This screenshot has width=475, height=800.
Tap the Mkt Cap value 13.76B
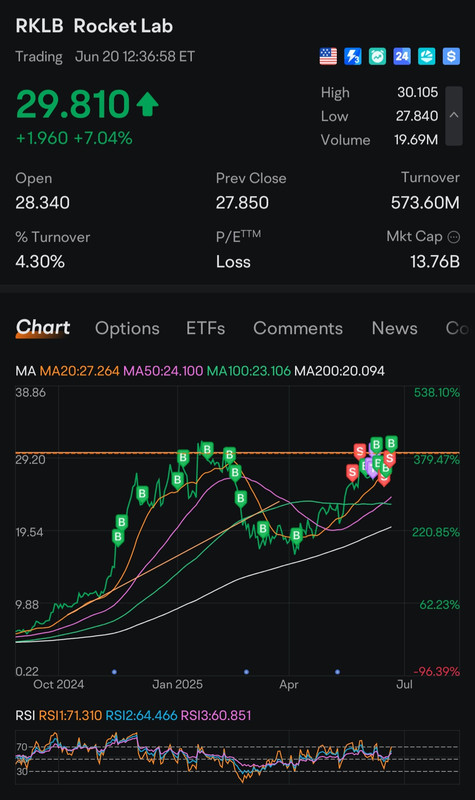[435, 262]
